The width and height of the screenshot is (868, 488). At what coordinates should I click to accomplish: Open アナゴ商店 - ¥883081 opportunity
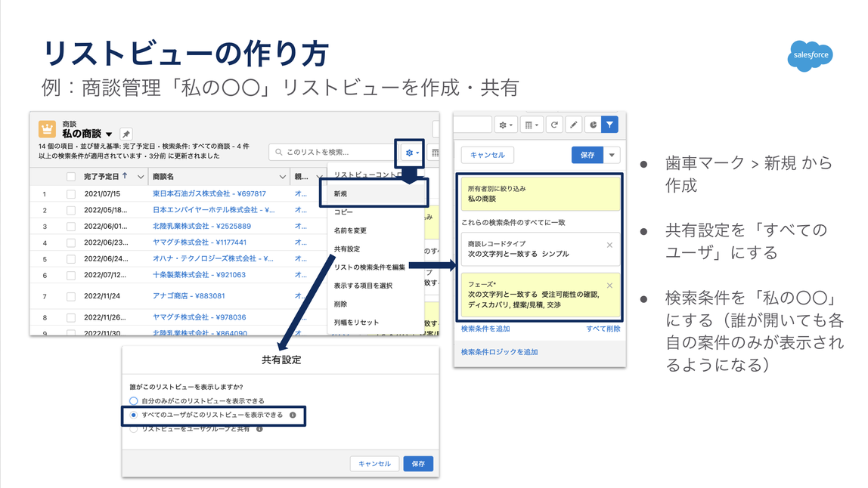click(189, 296)
